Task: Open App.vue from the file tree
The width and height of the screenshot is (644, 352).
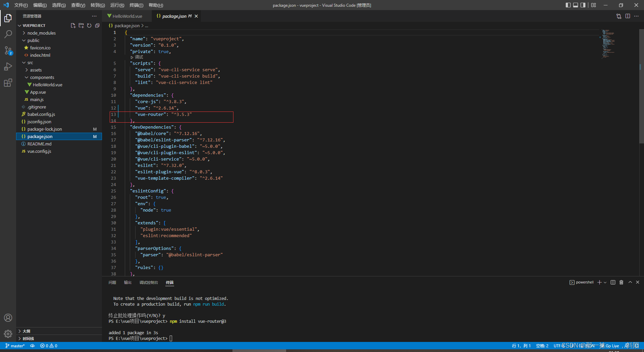Action: [38, 92]
